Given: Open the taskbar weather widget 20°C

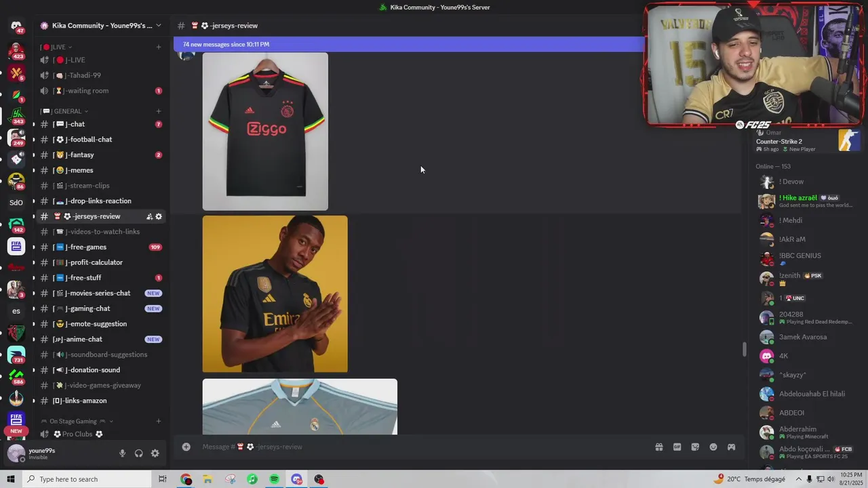Looking at the screenshot, I should click(749, 479).
